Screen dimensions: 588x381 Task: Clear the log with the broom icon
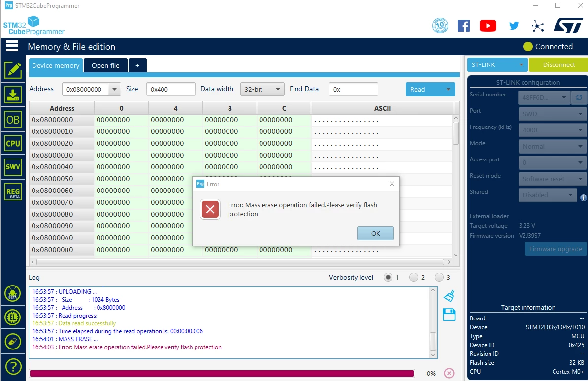pos(449,296)
